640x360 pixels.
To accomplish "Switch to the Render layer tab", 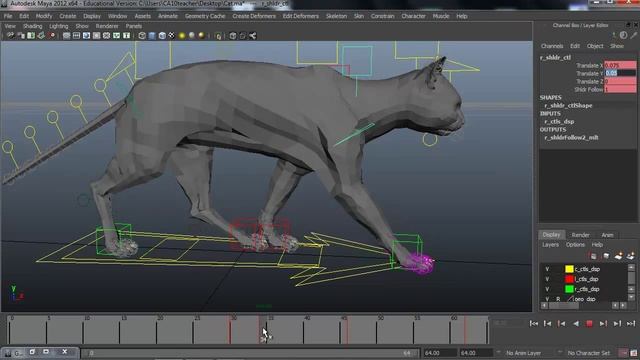I will (x=580, y=235).
